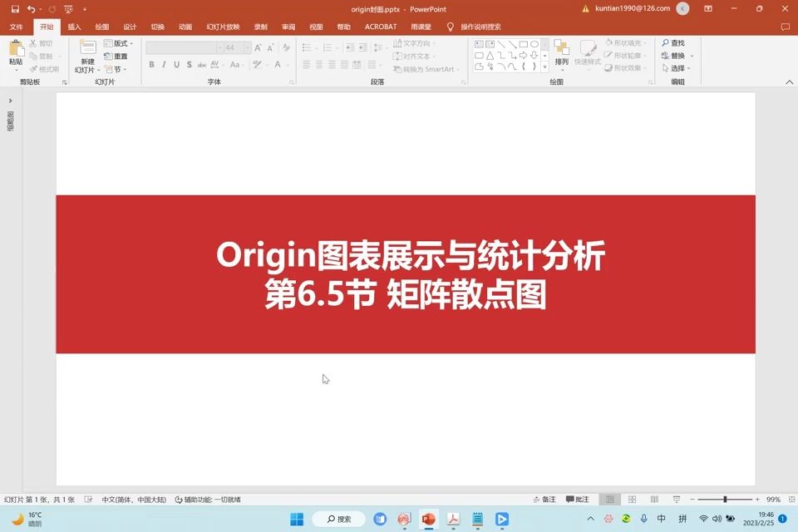Click the Italic formatting icon
Screen dimensions: 798x532
click(164, 63)
